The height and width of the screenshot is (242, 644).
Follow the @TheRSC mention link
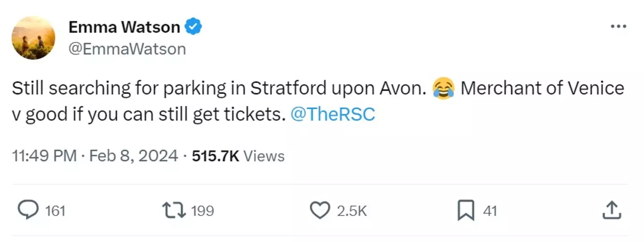pyautogui.click(x=333, y=115)
